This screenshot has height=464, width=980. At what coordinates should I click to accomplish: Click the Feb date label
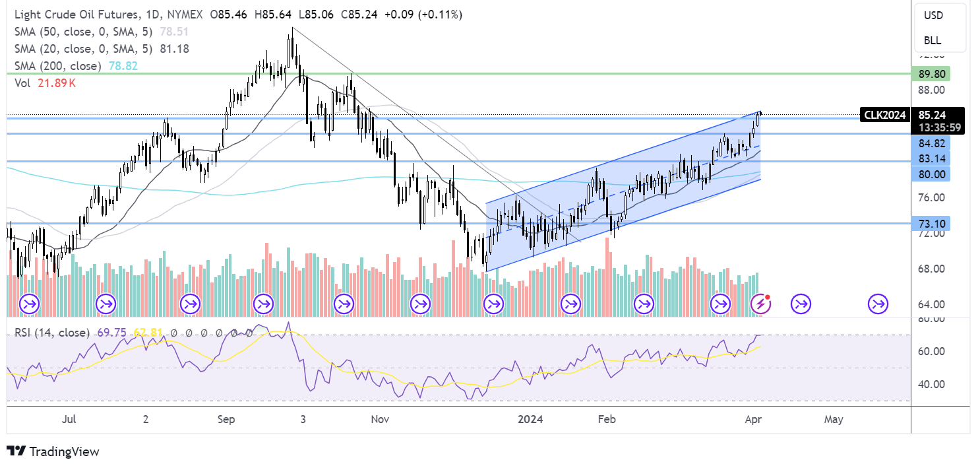(605, 419)
